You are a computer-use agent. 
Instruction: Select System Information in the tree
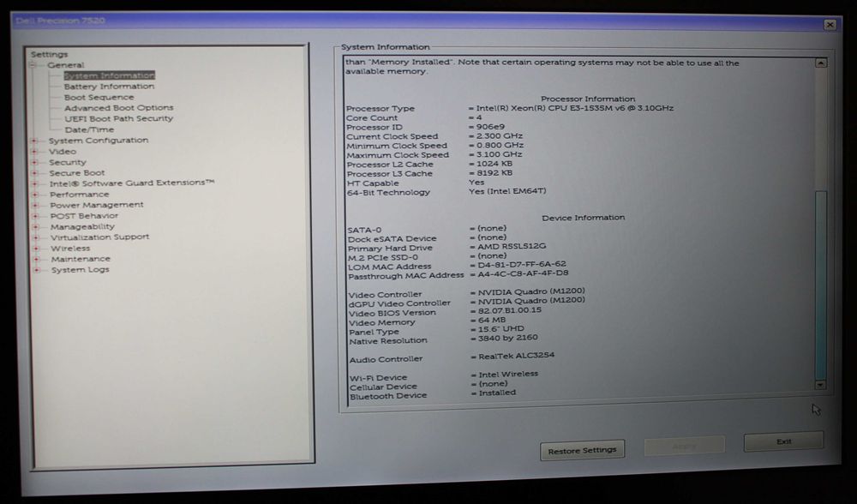[110, 75]
